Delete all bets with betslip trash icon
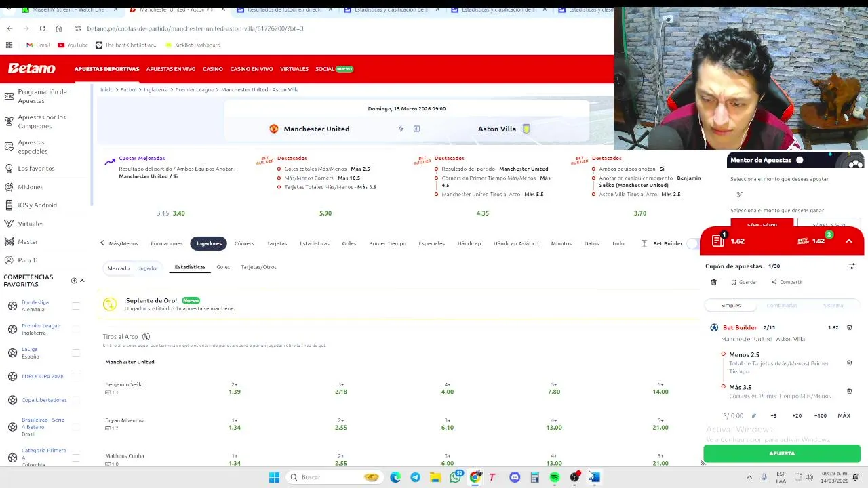This screenshot has height=488, width=868. pyautogui.click(x=713, y=282)
